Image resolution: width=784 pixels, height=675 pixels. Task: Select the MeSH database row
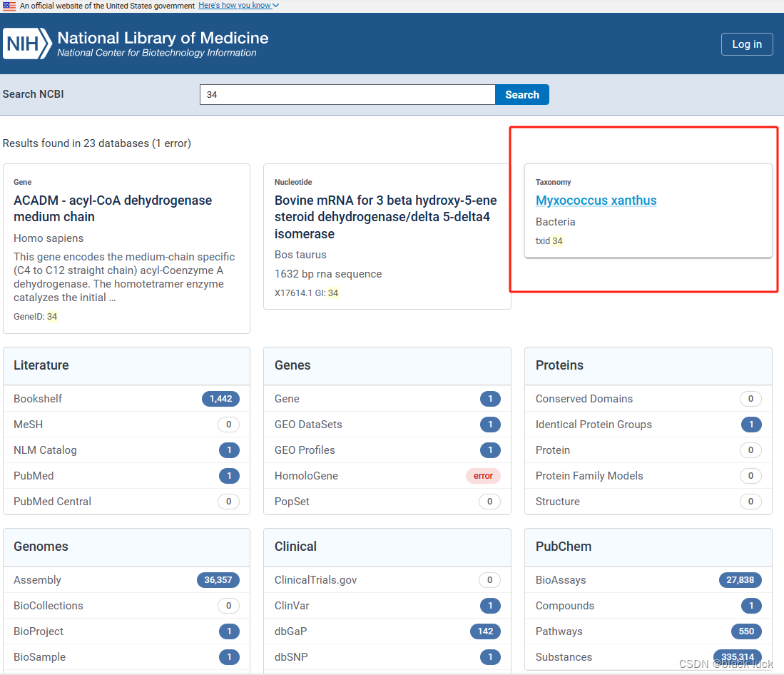click(x=126, y=425)
